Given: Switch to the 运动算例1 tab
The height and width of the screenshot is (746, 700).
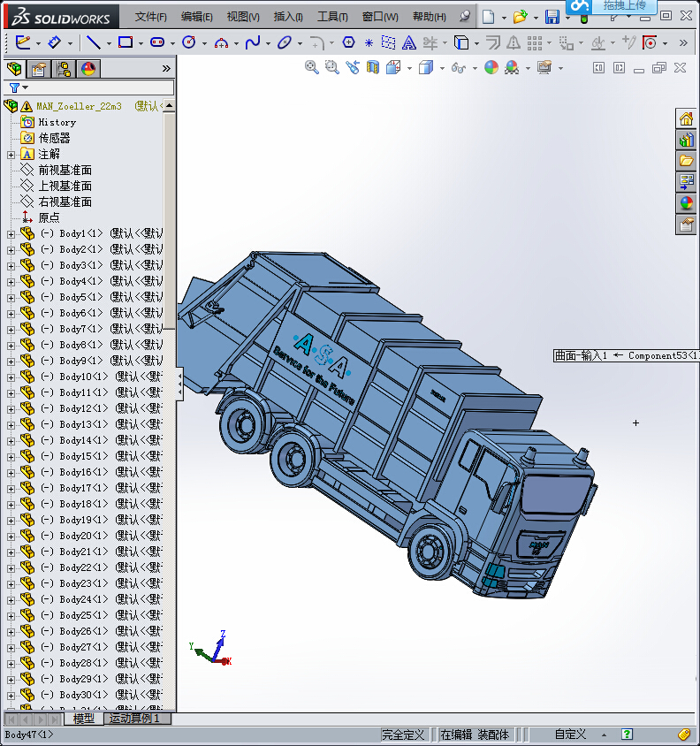Looking at the screenshot, I should [x=134, y=719].
